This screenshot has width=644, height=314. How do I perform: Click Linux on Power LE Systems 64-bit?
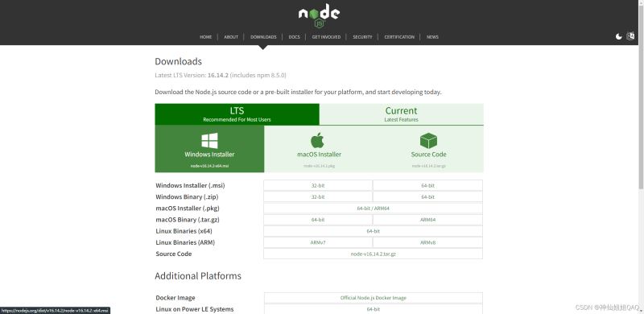coord(373,309)
